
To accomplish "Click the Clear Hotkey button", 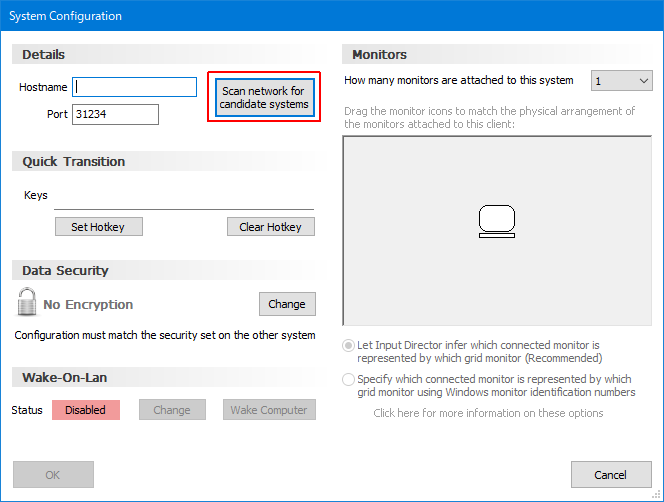I will (x=270, y=227).
